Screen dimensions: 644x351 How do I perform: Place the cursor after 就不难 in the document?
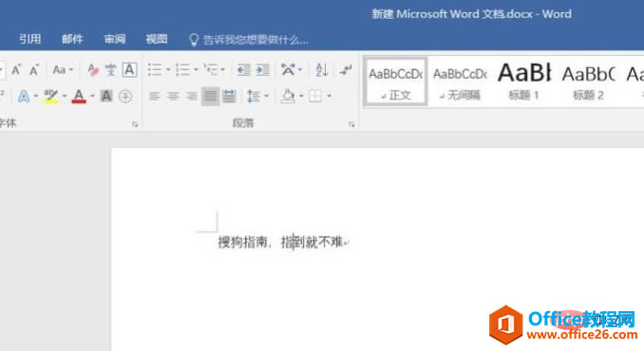(x=343, y=242)
